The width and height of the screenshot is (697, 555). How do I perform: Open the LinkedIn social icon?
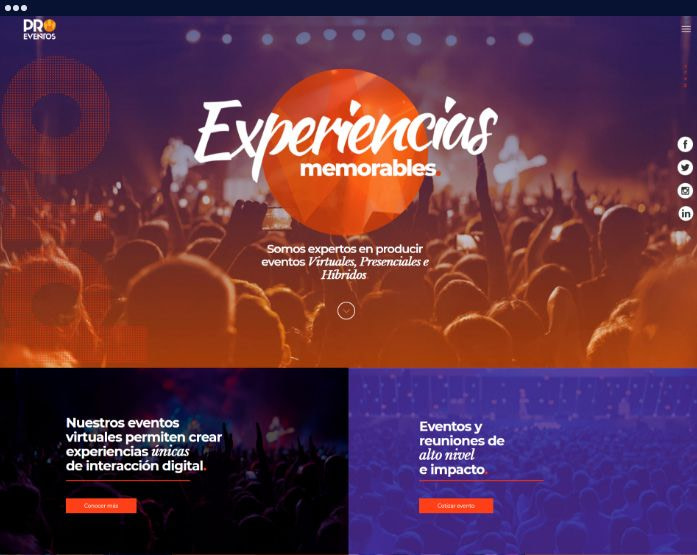point(685,214)
